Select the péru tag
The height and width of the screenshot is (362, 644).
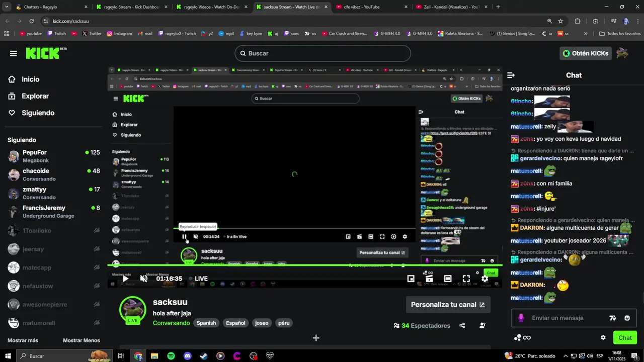coord(284,323)
